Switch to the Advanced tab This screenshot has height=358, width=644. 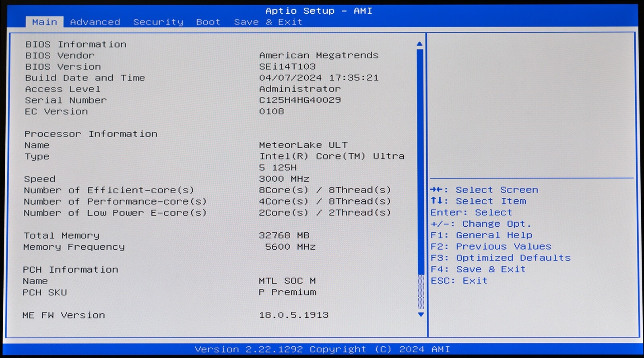click(95, 22)
